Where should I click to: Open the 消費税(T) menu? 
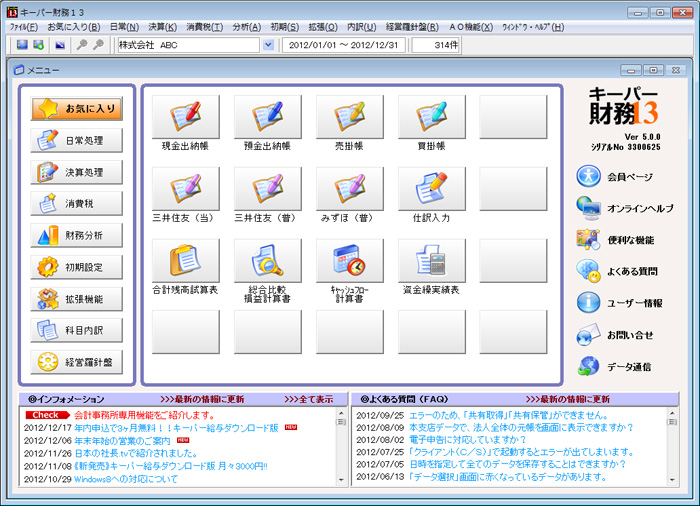pos(204,27)
